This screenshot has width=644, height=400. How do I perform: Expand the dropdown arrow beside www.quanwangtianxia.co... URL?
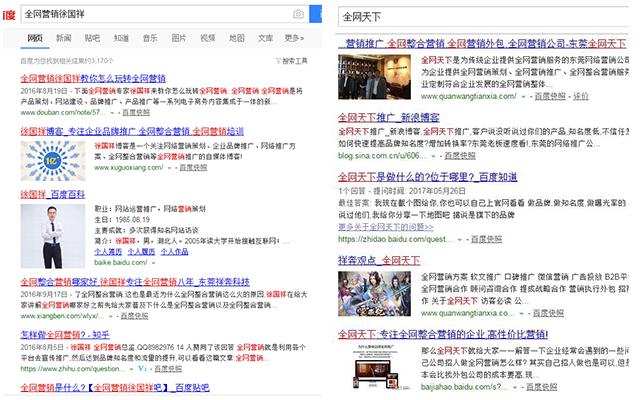[521, 314]
